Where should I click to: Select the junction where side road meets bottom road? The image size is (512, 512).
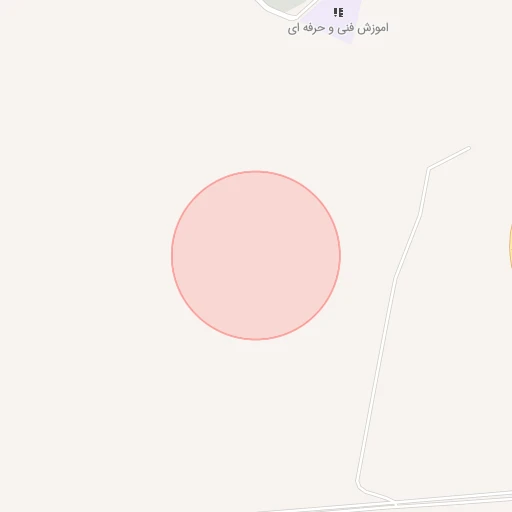(395, 502)
